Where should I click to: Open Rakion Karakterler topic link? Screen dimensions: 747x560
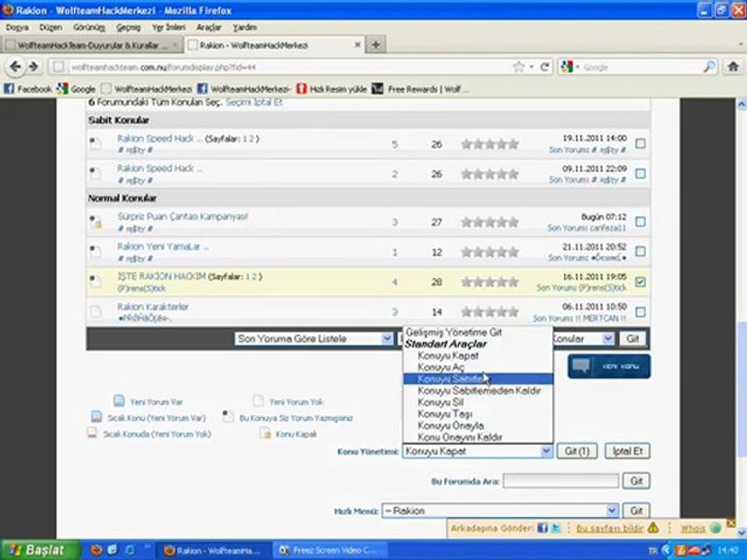[153, 306]
